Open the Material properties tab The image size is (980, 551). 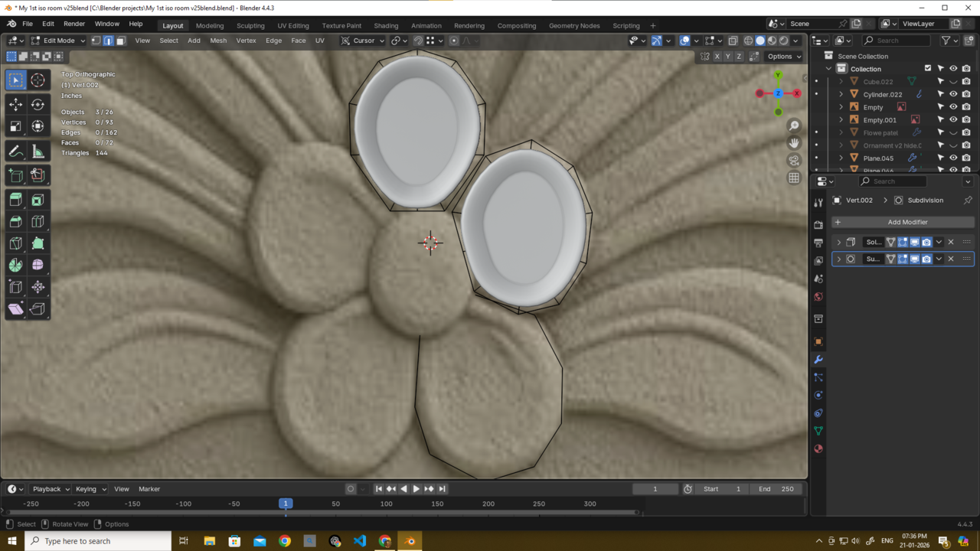tap(818, 448)
